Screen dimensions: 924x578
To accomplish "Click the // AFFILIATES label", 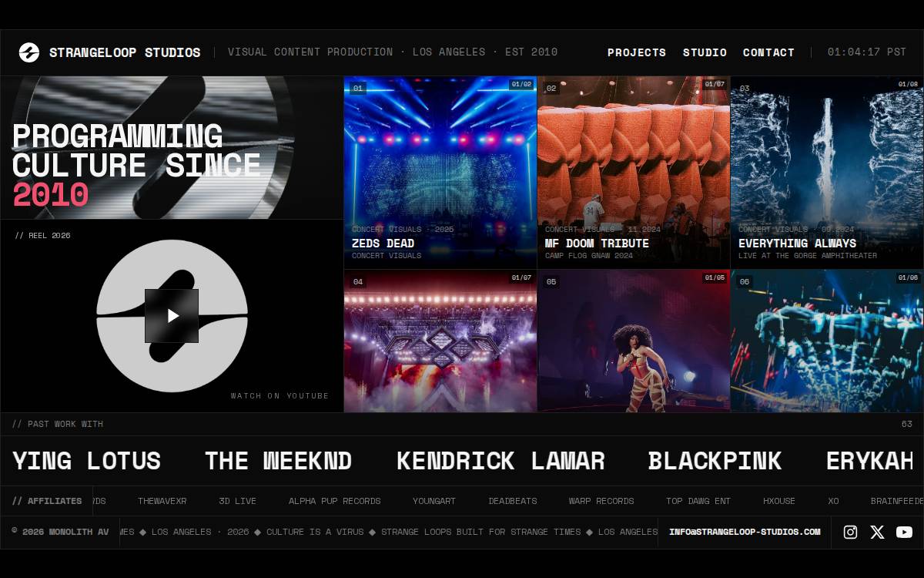I will tap(47, 501).
